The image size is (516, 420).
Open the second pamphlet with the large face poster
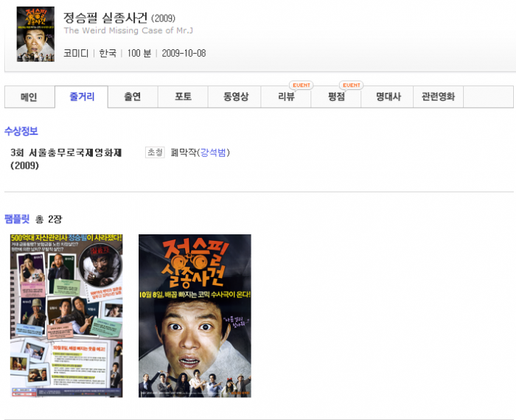pyautogui.click(x=195, y=315)
